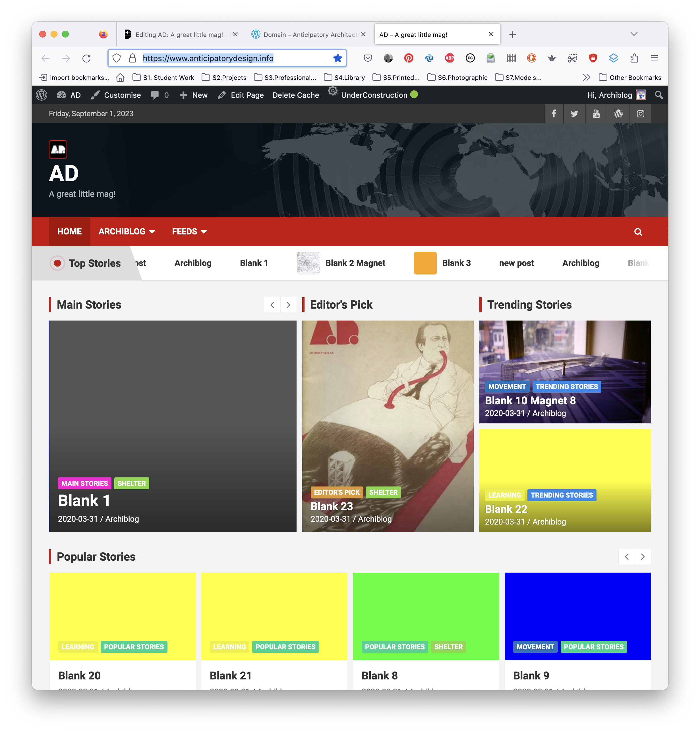Show more bookmarks with the double chevron
700x732 pixels.
pyautogui.click(x=587, y=78)
